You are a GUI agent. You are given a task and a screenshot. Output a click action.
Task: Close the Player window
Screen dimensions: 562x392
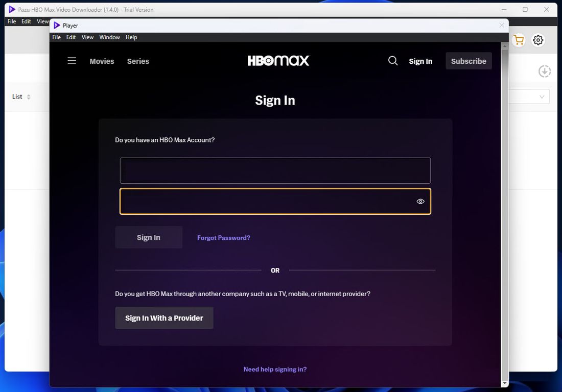coord(502,25)
